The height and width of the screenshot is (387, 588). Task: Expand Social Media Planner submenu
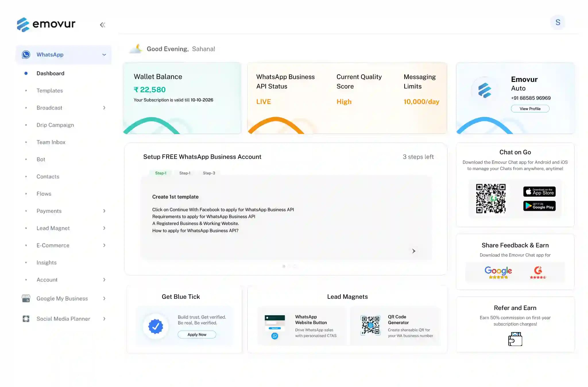pyautogui.click(x=104, y=319)
